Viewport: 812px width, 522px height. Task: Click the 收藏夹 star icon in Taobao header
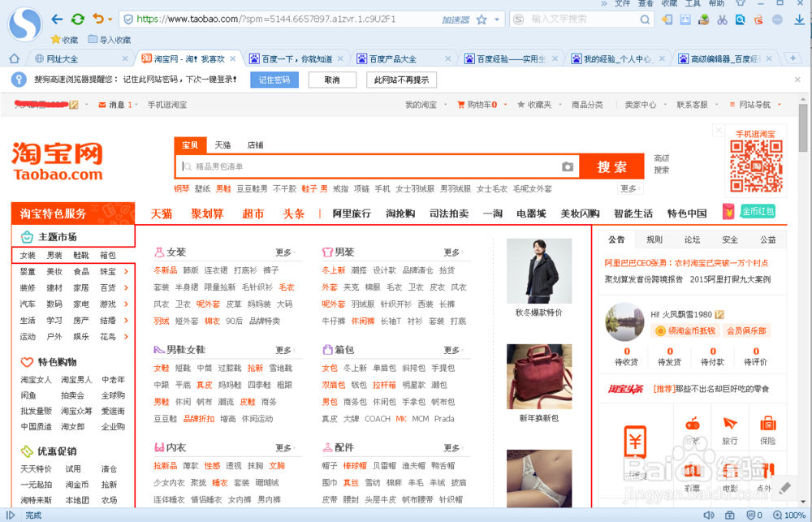tap(521, 105)
